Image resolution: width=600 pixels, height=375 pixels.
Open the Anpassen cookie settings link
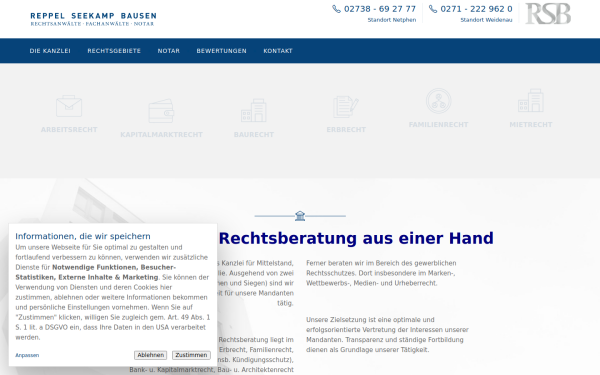point(27,355)
